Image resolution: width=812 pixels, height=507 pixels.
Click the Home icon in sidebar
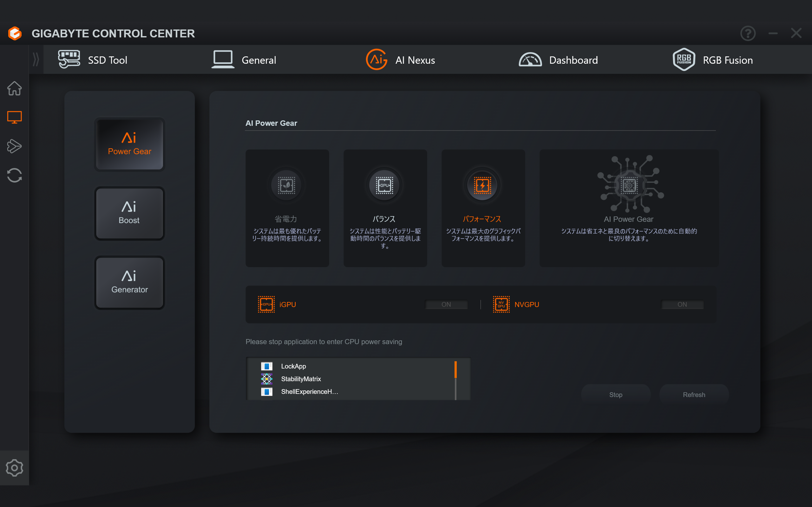coord(14,88)
